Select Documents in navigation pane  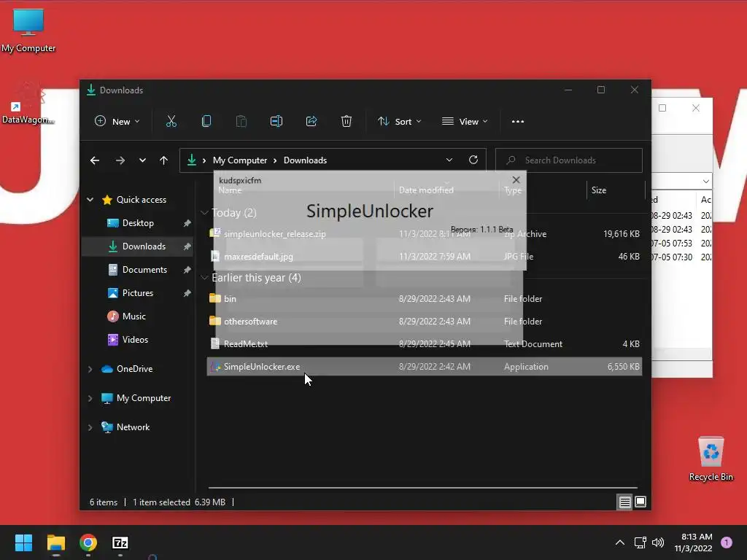coord(138,270)
